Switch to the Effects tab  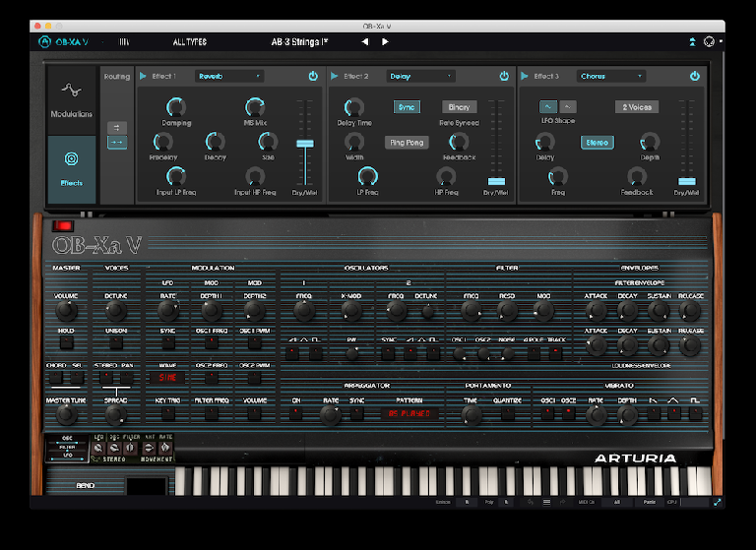[x=71, y=169]
